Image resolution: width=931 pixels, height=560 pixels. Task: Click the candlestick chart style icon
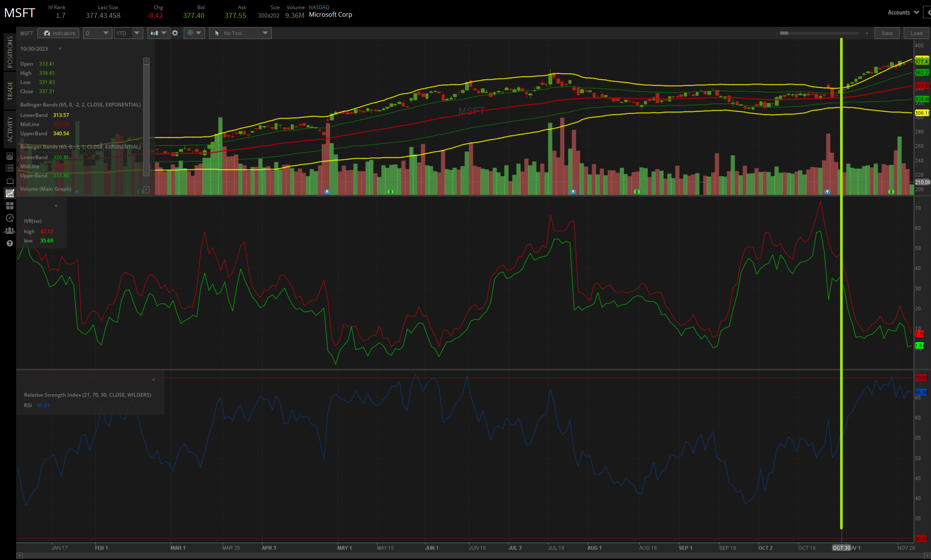pos(154,33)
